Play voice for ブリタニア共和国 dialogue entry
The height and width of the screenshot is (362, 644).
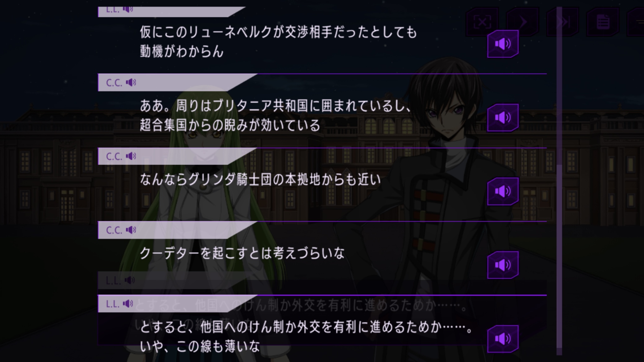503,118
